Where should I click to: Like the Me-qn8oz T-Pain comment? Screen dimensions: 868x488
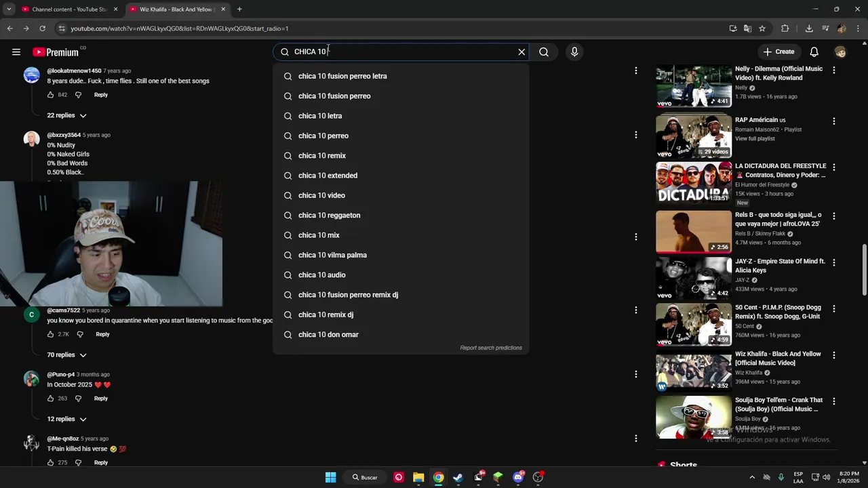pos(50,462)
